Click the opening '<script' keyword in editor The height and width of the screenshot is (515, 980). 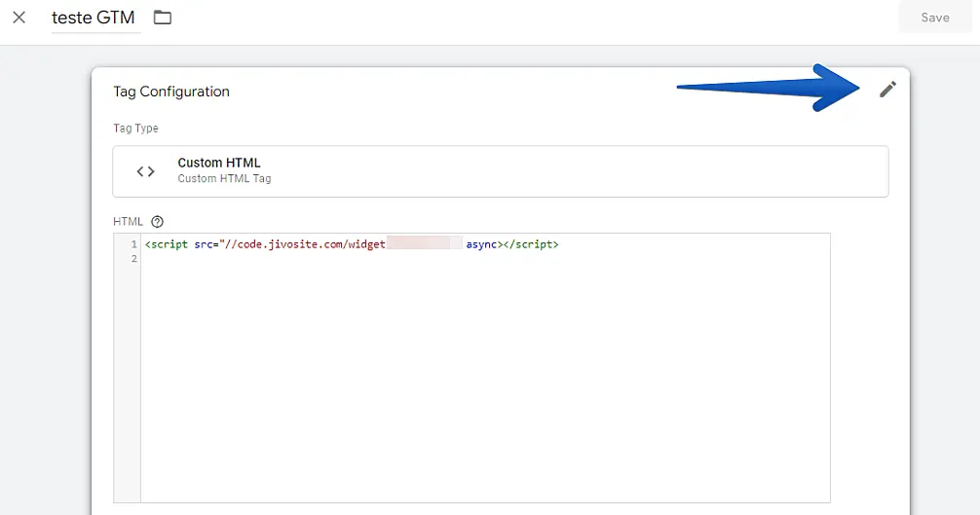click(167, 244)
